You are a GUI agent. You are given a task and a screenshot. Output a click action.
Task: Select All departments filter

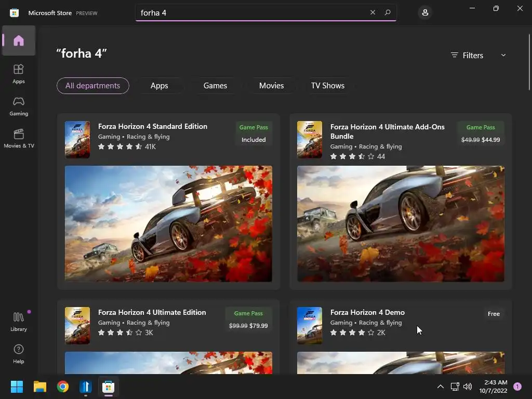tap(92, 86)
